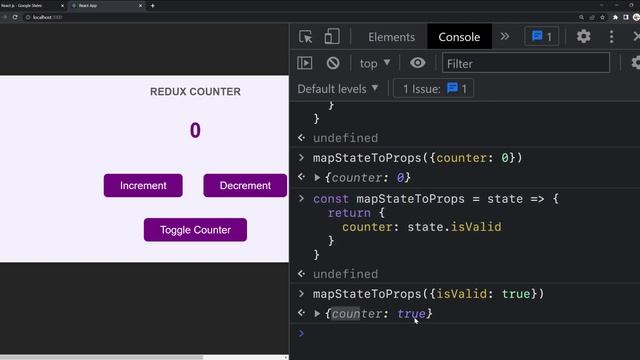Expand the {counter: 0} object result
The image size is (640, 360).
[x=317, y=178]
